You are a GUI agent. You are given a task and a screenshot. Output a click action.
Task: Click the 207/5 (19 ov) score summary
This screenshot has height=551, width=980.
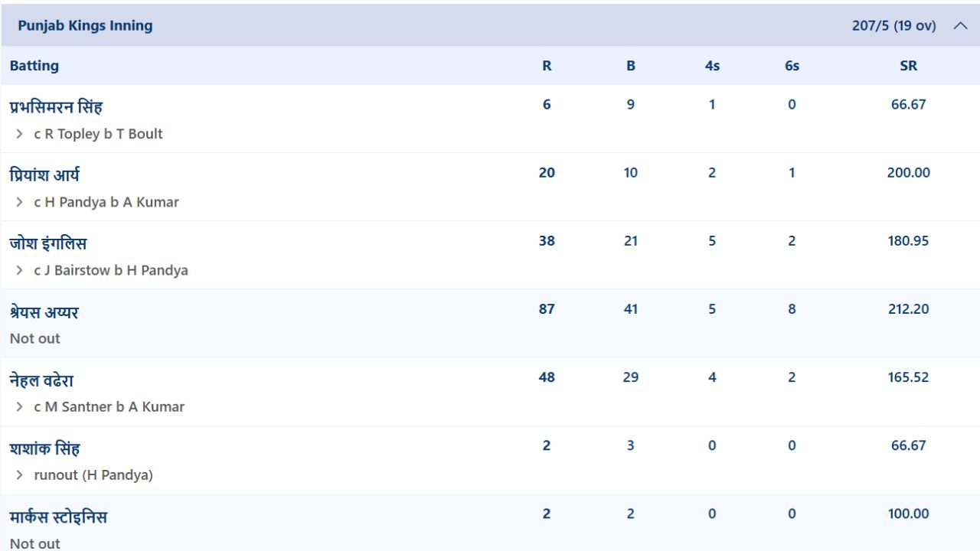pyautogui.click(x=893, y=25)
